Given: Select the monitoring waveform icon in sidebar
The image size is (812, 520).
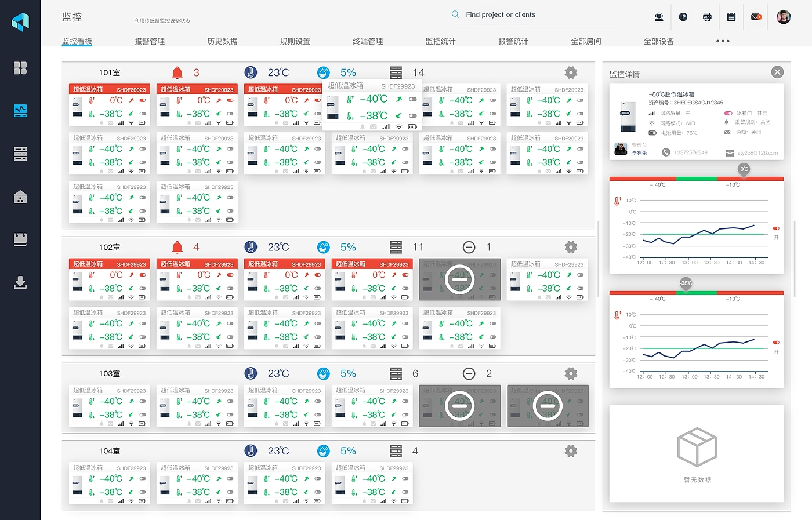Looking at the screenshot, I should [x=20, y=110].
